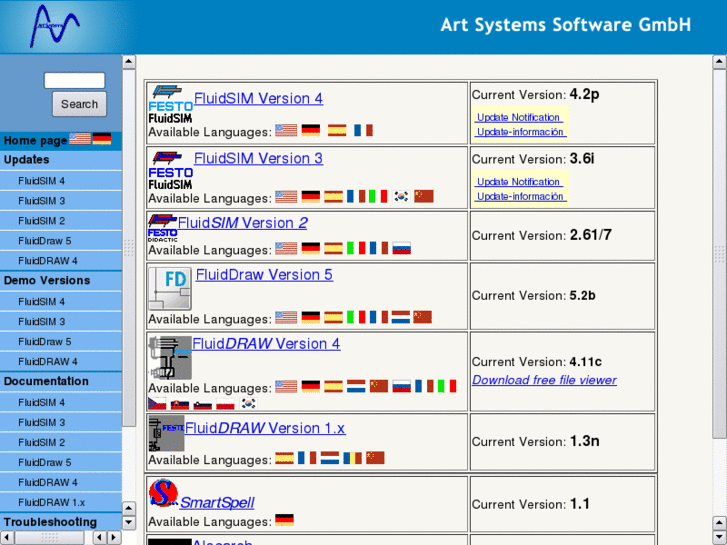Choose the Spanish flag for FluidSIM Version 4
The image size is (727, 545).
point(337,130)
